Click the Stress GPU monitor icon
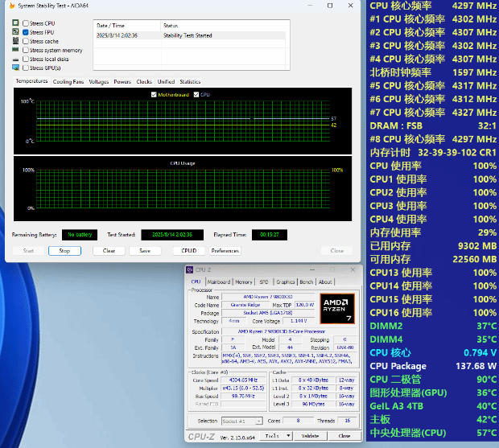 coord(15,68)
